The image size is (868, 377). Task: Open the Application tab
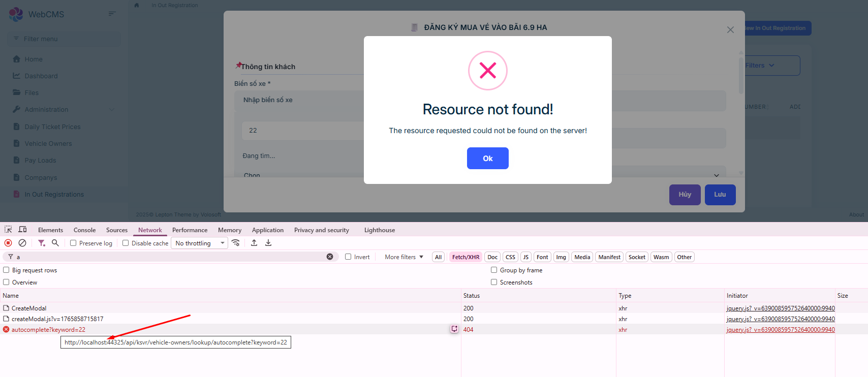pos(267,230)
